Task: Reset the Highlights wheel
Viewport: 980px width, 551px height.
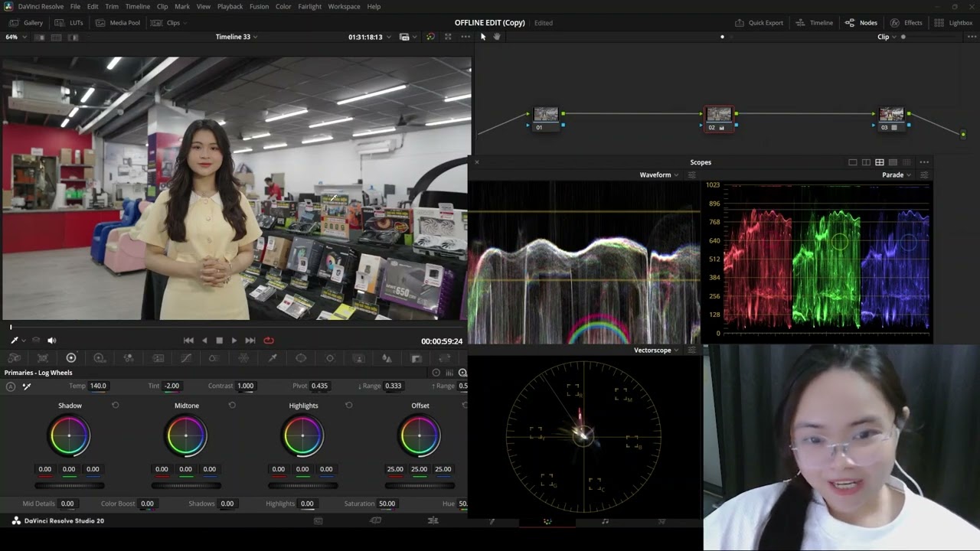Action: pos(348,406)
